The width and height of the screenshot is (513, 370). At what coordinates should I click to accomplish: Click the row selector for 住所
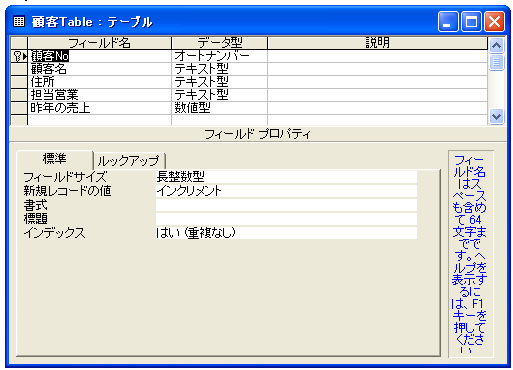[x=19, y=82]
